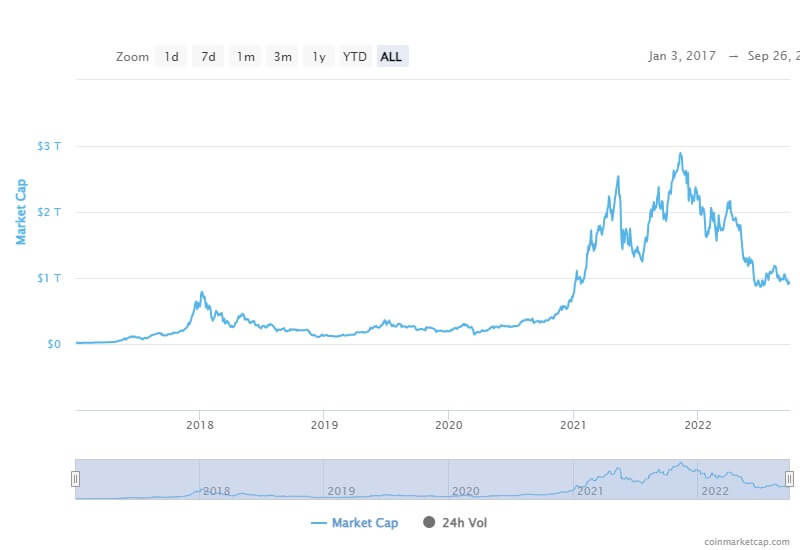Click the Jan 3, 2017 start date field
The image size is (800, 550).
(682, 56)
